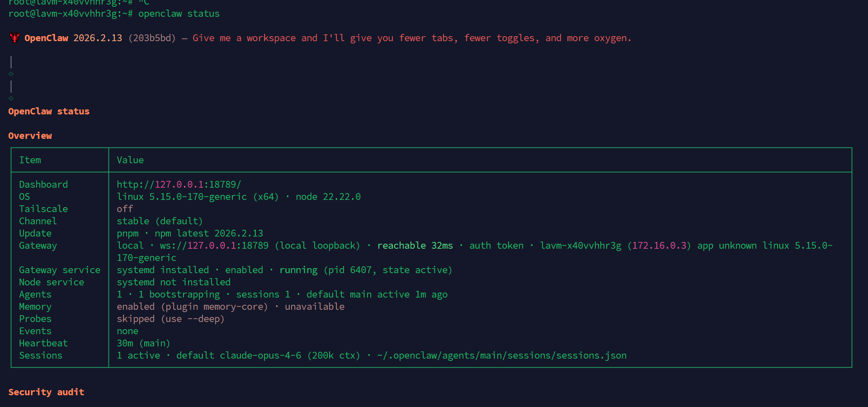Click the '1 bootstrapping' agents value
The width and height of the screenshot is (868, 407).
(179, 294)
